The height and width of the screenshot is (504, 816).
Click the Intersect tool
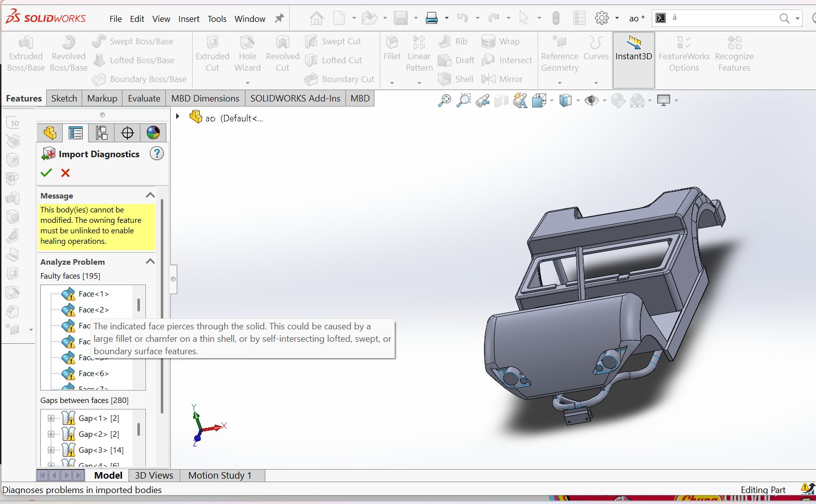pos(507,60)
